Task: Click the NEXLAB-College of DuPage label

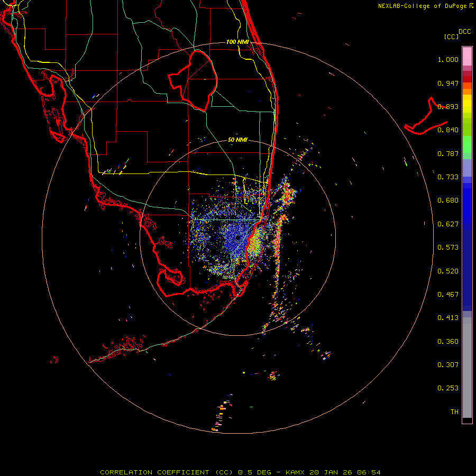Action: click(x=425, y=6)
